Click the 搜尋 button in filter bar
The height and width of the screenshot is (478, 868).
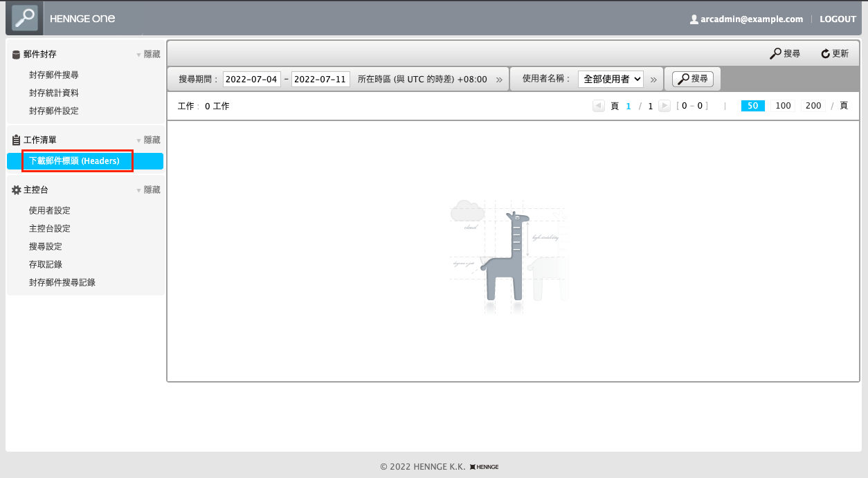point(693,79)
